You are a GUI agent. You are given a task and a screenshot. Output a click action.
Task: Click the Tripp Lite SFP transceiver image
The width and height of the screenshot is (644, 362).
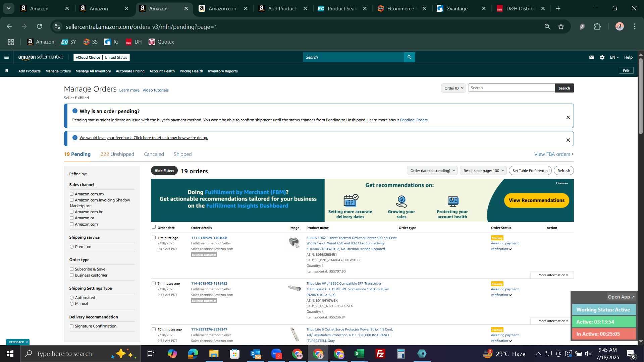[x=294, y=288]
